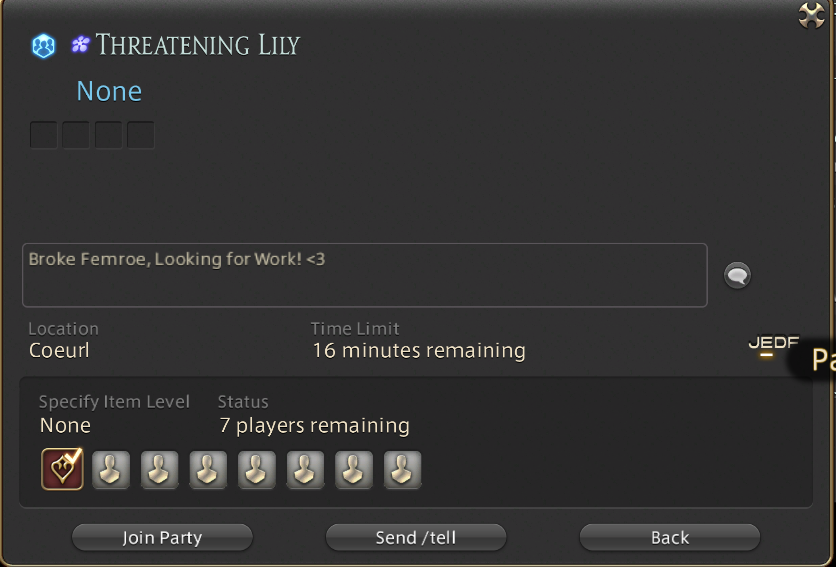Click the first empty condition box under None
Viewport: 836px width, 567px height.
point(44,135)
